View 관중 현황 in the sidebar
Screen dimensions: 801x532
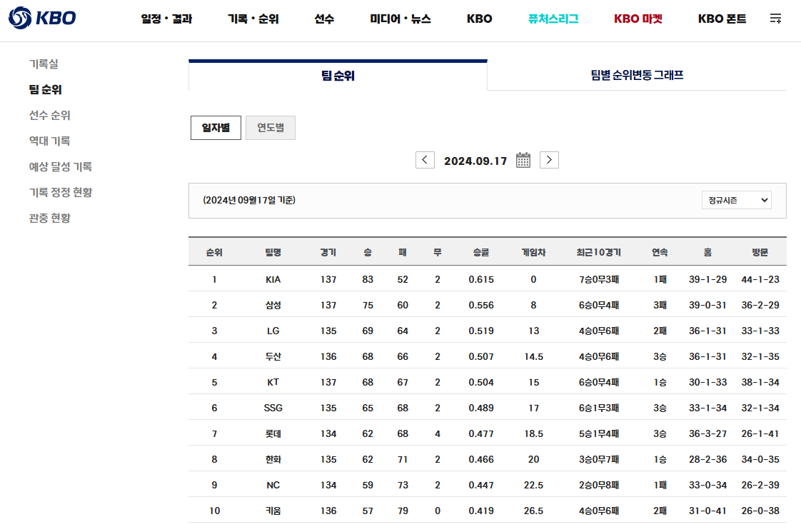(48, 218)
